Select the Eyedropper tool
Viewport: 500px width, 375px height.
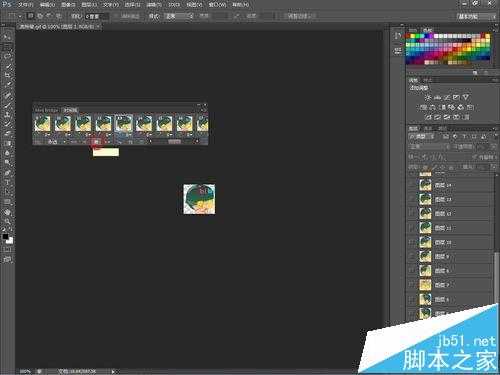pos(7,85)
